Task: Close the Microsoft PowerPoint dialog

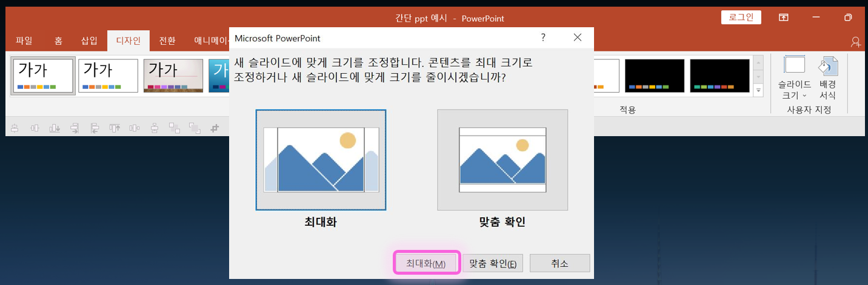Action: click(x=578, y=38)
